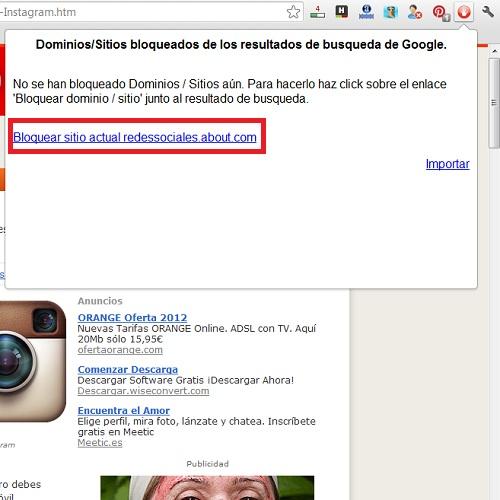Click the Meetic.es link
The width and height of the screenshot is (500, 500).
coord(100,443)
